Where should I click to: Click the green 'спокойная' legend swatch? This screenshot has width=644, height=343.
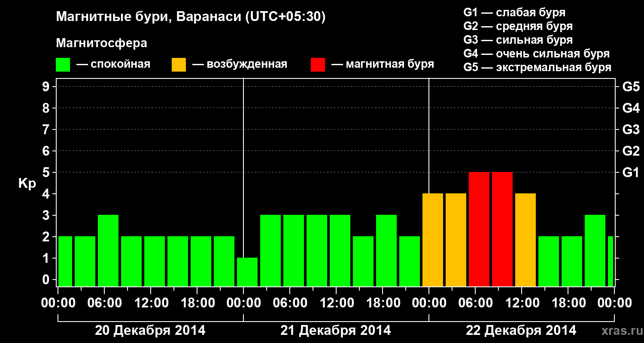tap(63, 65)
